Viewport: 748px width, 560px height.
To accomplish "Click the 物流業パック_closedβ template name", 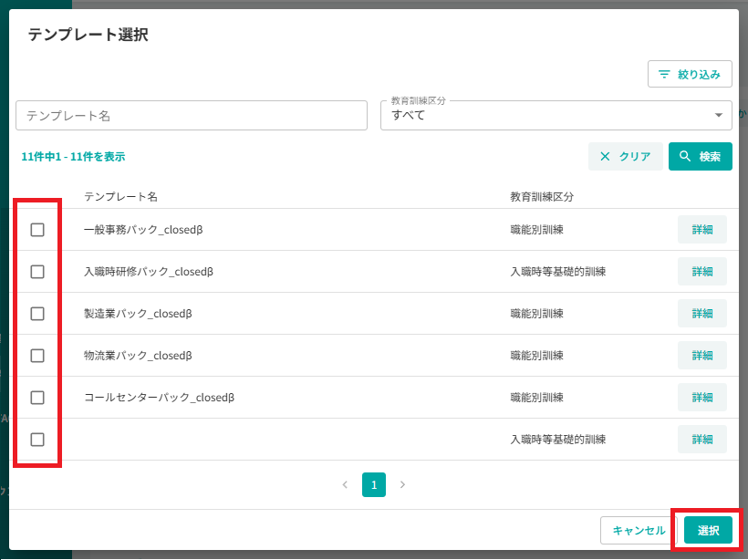I will click(x=138, y=356).
